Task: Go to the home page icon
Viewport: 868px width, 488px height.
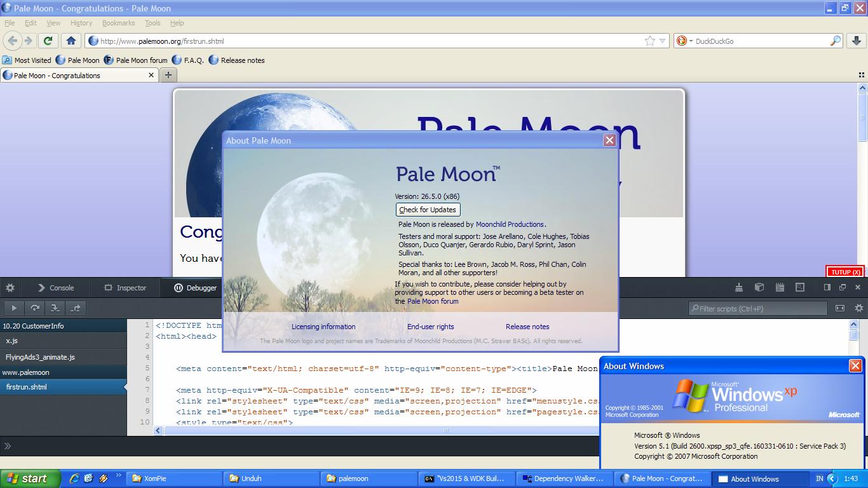Action: pyautogui.click(x=71, y=41)
